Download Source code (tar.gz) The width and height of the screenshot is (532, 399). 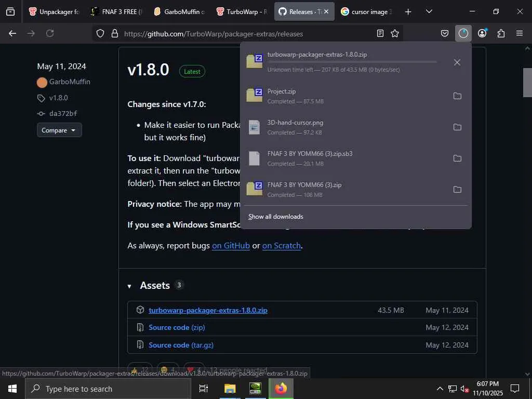(181, 345)
